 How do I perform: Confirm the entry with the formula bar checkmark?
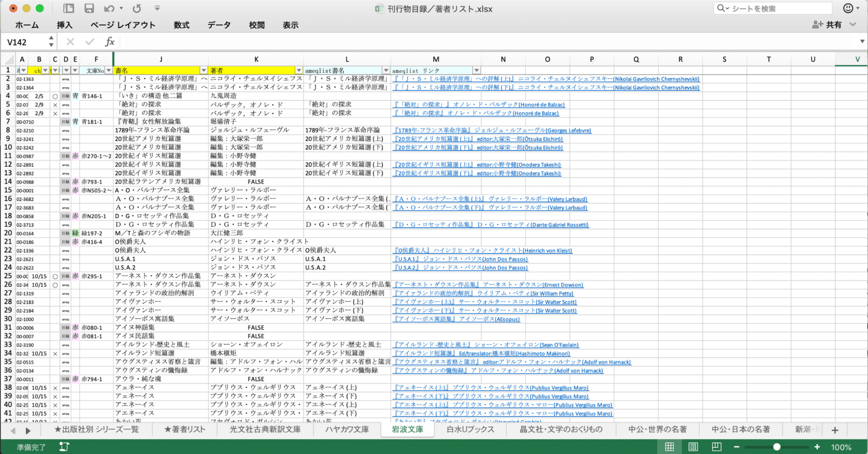[90, 42]
